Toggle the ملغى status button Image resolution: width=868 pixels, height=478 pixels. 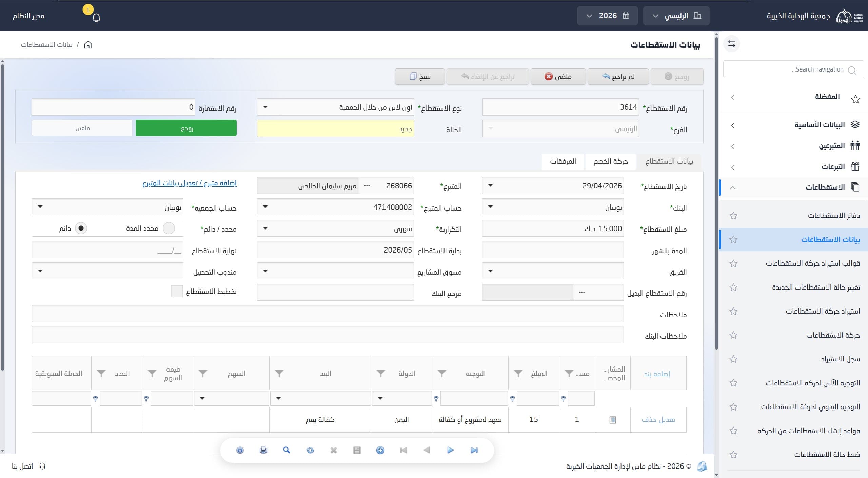pyautogui.click(x=82, y=128)
